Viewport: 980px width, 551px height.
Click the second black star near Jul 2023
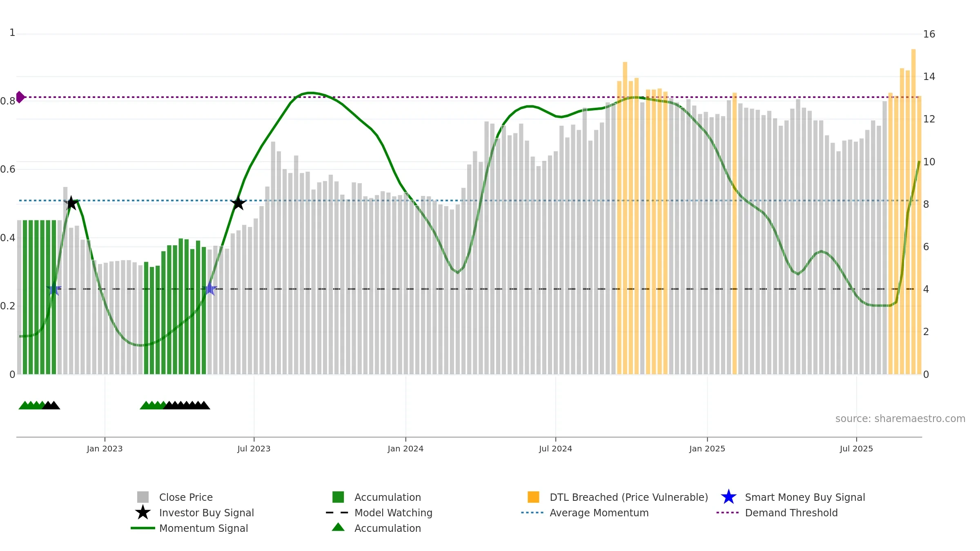point(238,203)
